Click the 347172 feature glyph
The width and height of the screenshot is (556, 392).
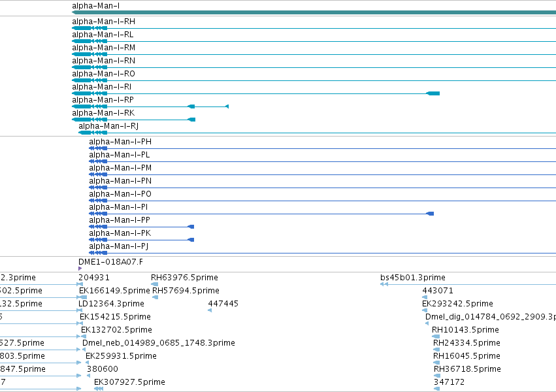tap(437, 389)
